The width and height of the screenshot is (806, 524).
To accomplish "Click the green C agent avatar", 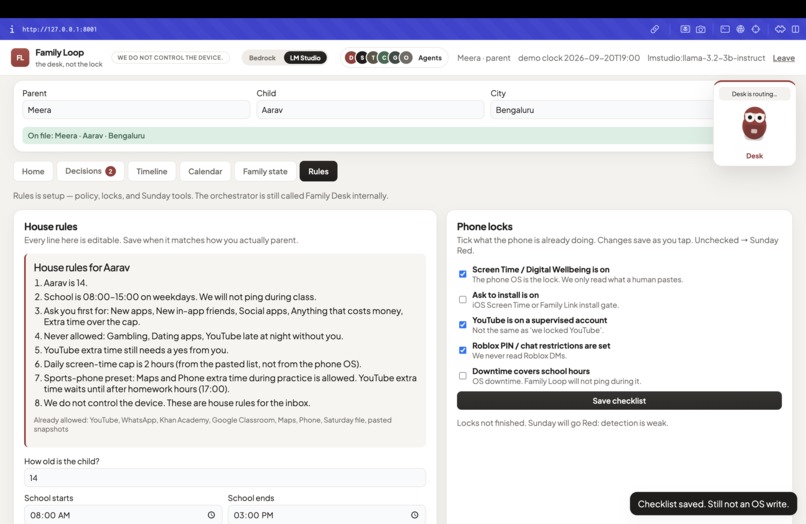I will [384, 58].
